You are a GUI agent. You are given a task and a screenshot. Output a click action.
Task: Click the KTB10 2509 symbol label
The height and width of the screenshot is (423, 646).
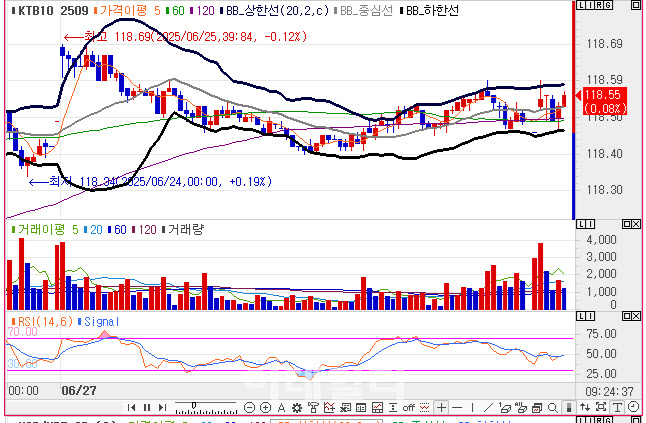pos(46,9)
